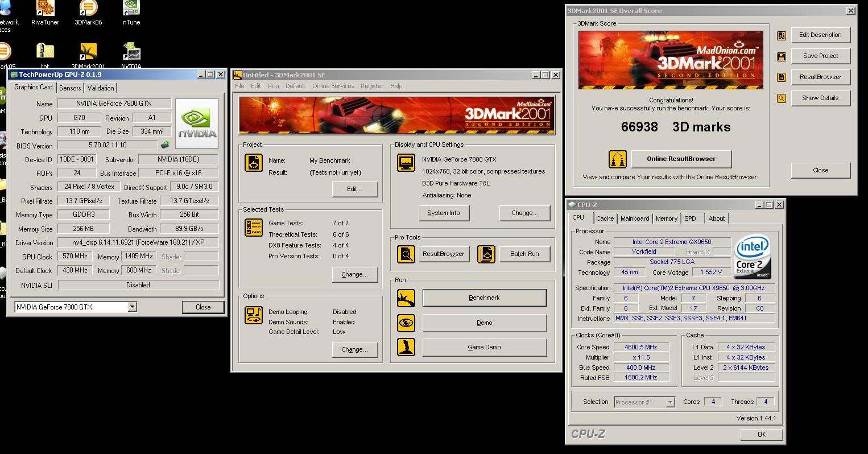Screen dimensions: 868x454
Task: Click Change... under Display and CPU Settings
Action: (524, 213)
